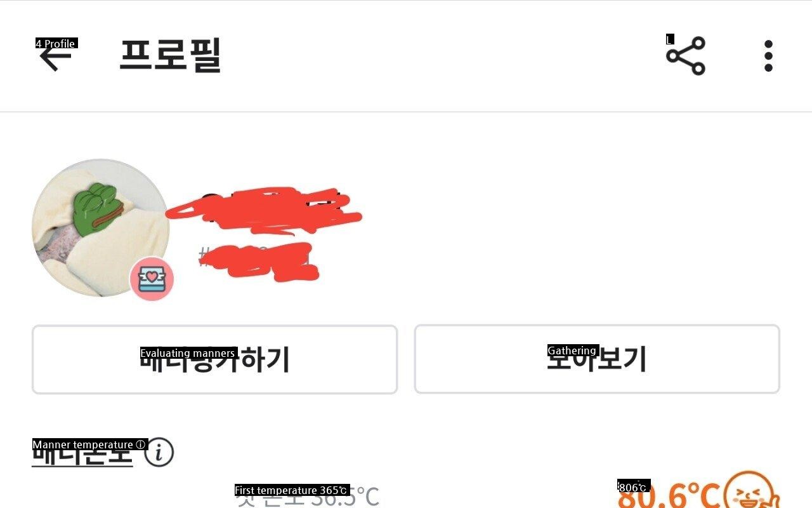812x508 pixels.
Task: Click the '806℃' translation label
Action: (x=634, y=487)
